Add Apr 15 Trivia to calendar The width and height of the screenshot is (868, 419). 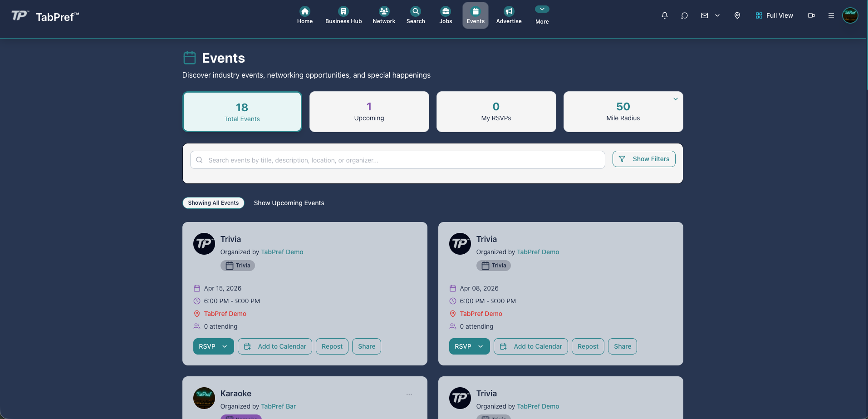click(275, 346)
